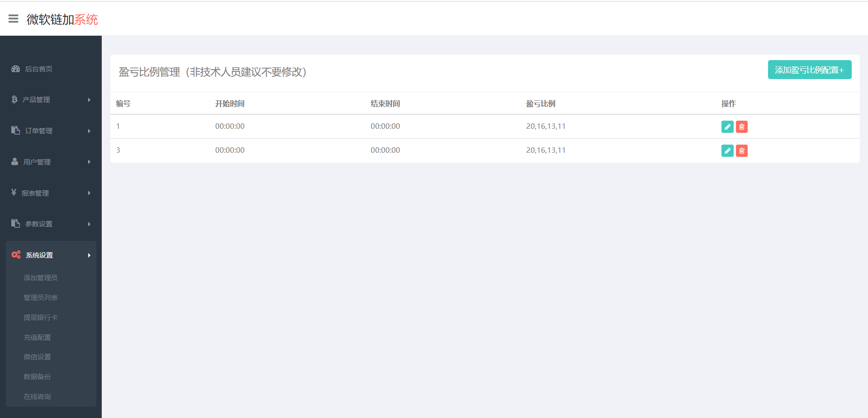Open the 后台首页 menu item

coord(38,69)
